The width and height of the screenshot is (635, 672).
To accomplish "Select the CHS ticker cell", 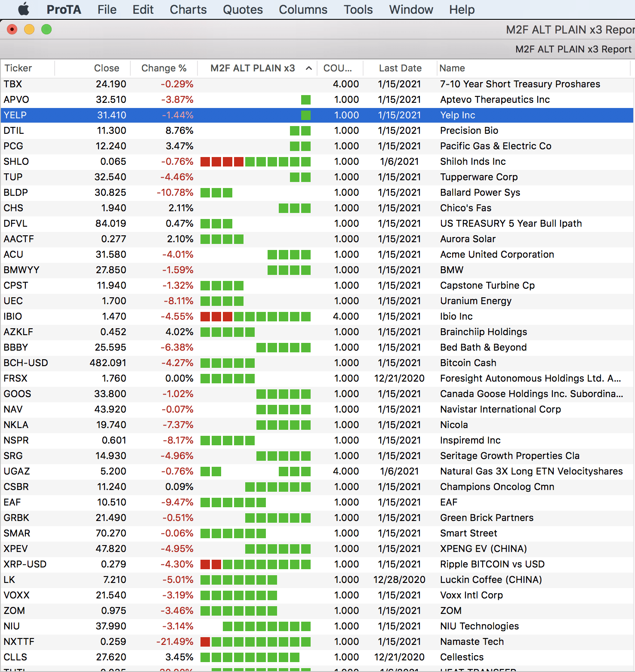I will pyautogui.click(x=13, y=208).
